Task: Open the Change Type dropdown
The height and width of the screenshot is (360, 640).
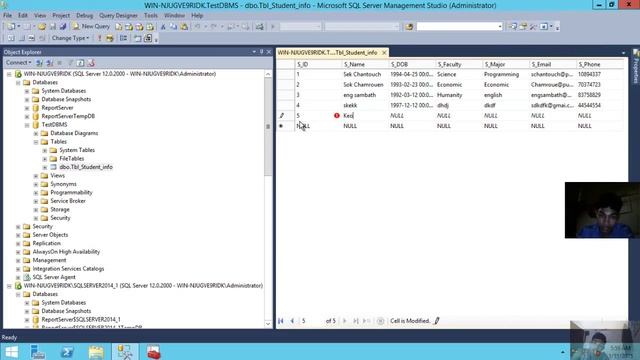Action: tap(70, 38)
